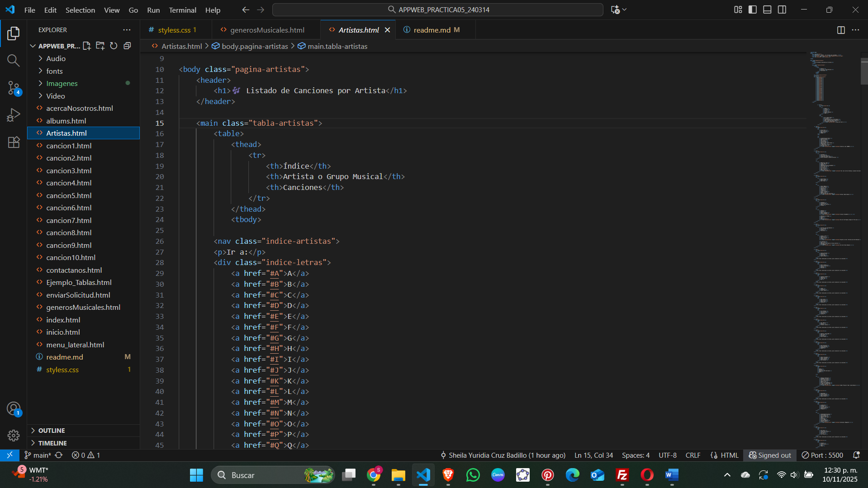This screenshot has width=868, height=488.
Task: Open the Extensions view
Action: coord(14,142)
